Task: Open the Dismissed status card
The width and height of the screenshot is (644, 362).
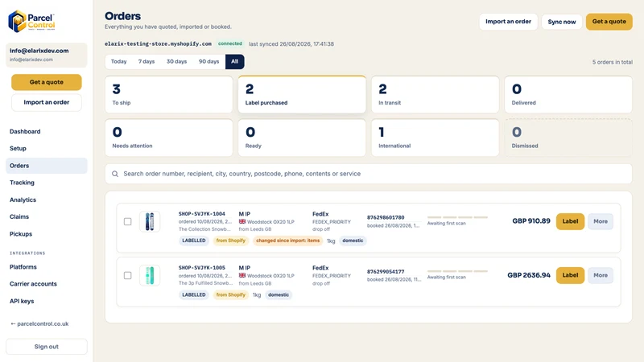Action: 568,138
